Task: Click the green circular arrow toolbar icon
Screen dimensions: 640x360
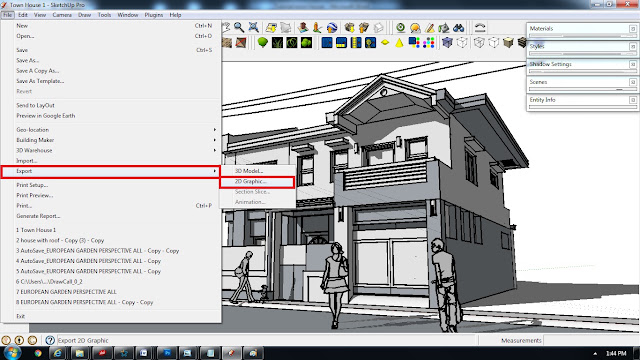Action: 401,27
